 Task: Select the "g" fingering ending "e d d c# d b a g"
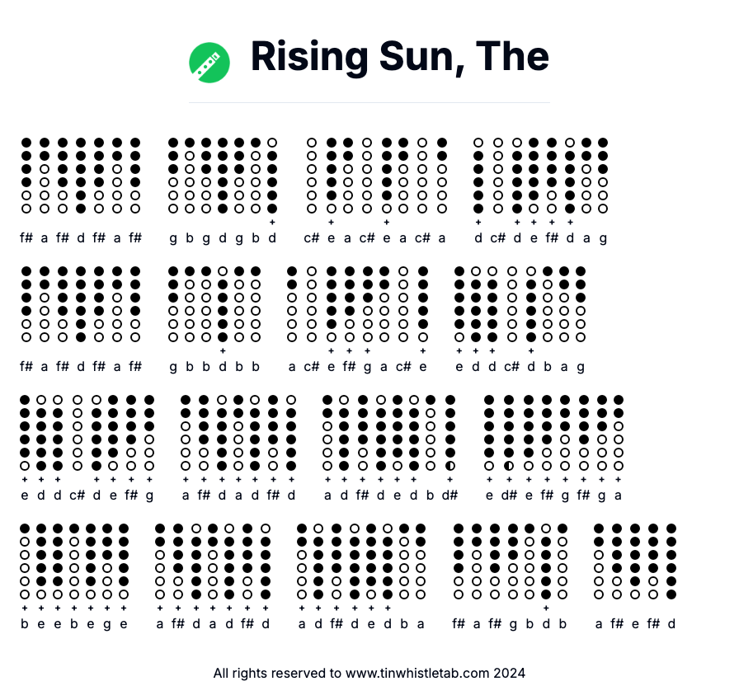click(581, 304)
